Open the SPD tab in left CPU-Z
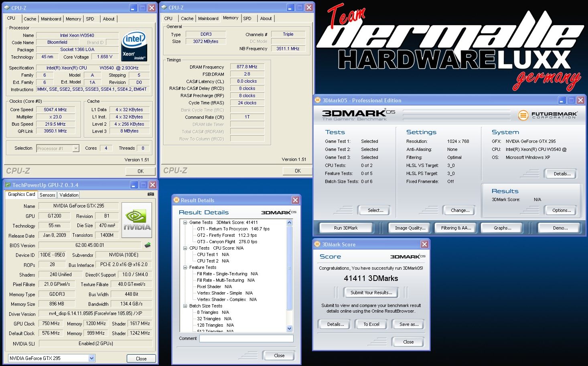 coord(90,19)
